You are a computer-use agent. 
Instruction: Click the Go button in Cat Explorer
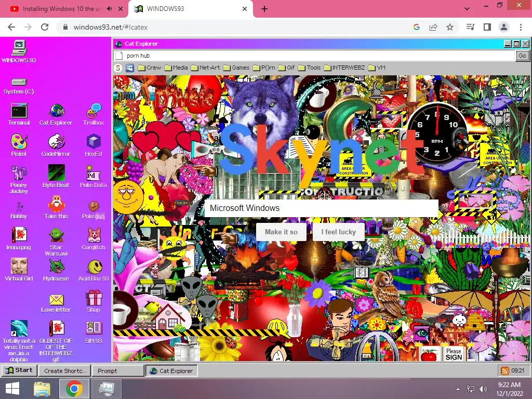click(x=523, y=56)
